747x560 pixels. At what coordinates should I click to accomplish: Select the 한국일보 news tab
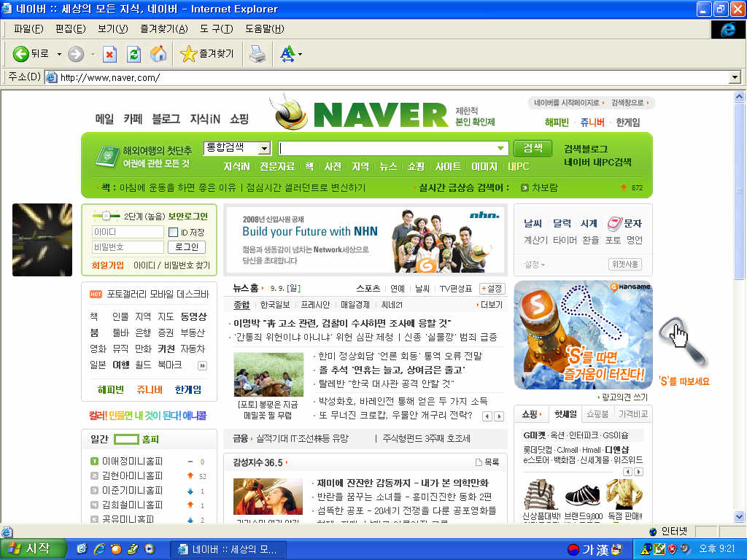[x=275, y=305]
